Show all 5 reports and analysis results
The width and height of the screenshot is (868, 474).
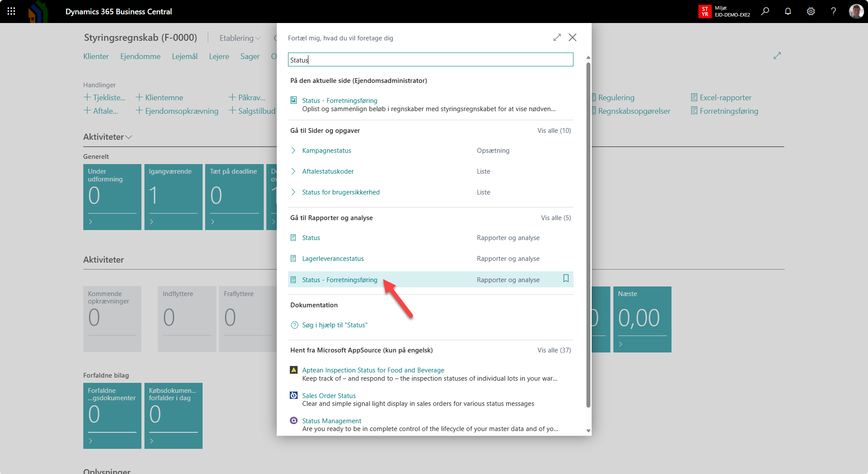tap(556, 218)
